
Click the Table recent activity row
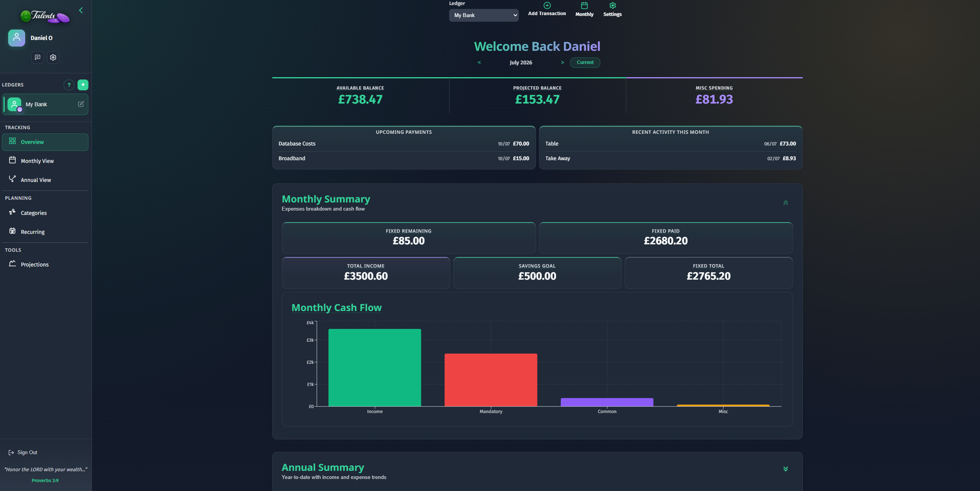[671, 143]
